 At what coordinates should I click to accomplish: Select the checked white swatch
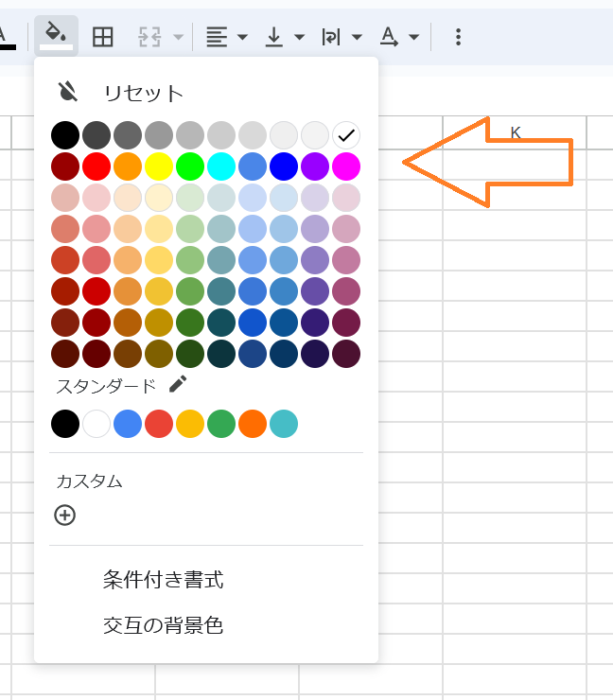(346, 135)
